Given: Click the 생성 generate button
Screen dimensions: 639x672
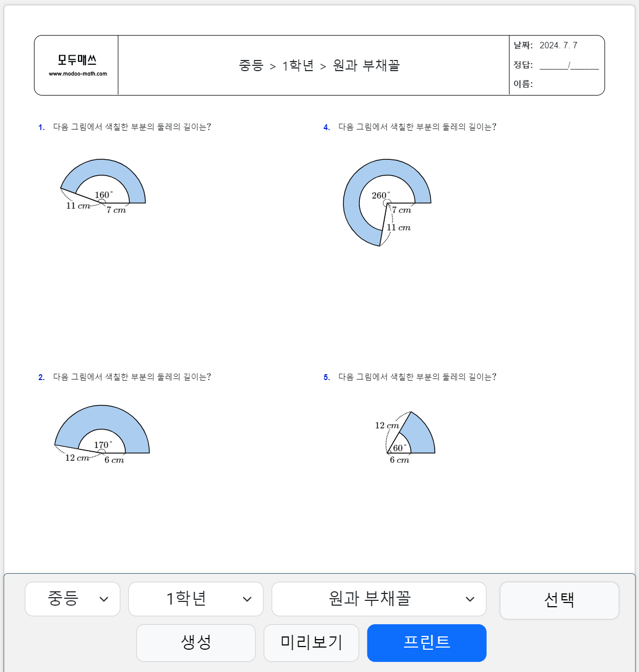Looking at the screenshot, I should pos(196,643).
